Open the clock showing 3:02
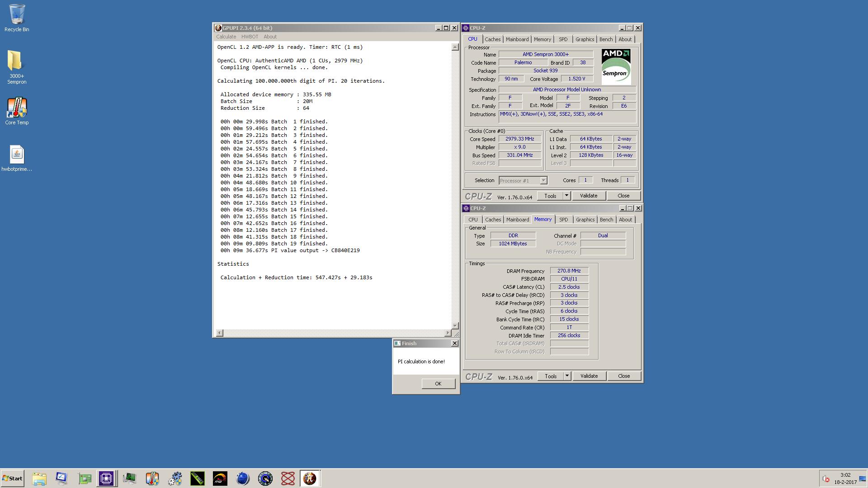Image resolution: width=868 pixels, height=488 pixels. point(845,479)
